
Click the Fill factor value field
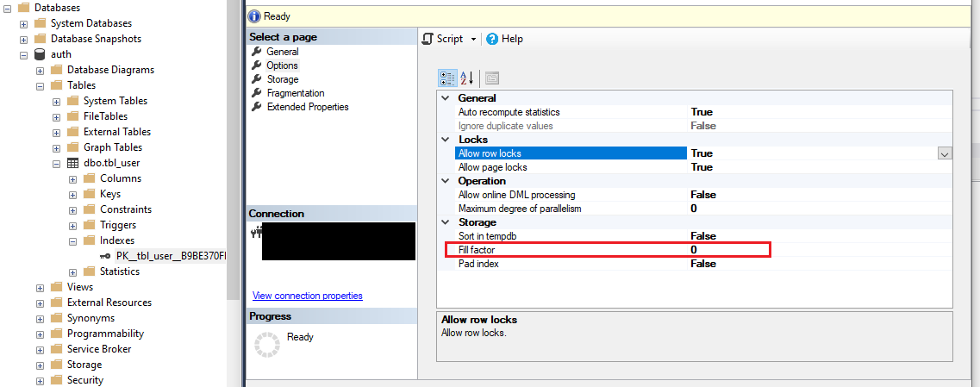coord(728,250)
